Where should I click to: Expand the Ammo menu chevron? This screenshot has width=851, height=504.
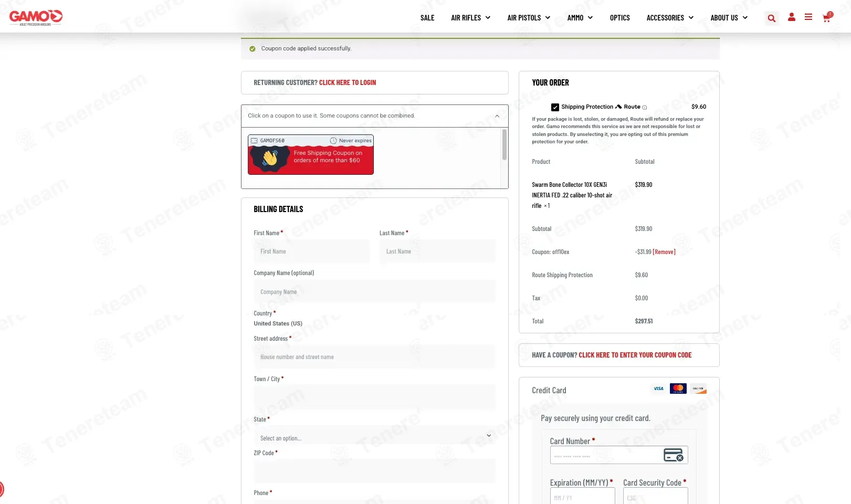click(x=590, y=18)
